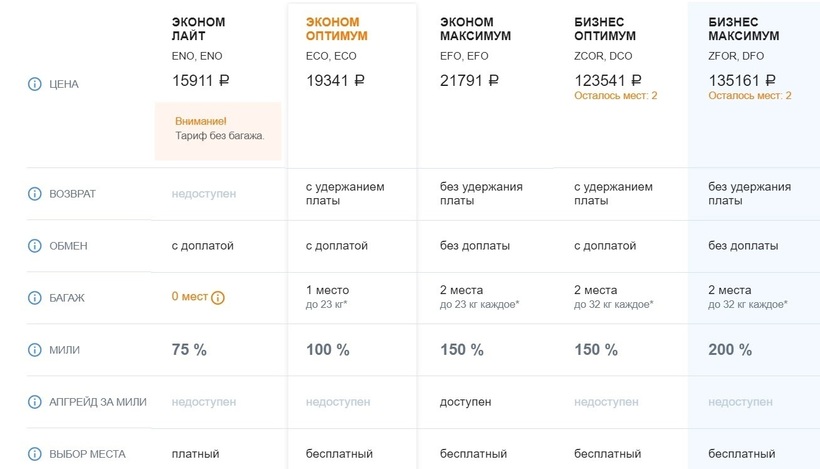Click the 123541 ₽ business price

click(608, 81)
